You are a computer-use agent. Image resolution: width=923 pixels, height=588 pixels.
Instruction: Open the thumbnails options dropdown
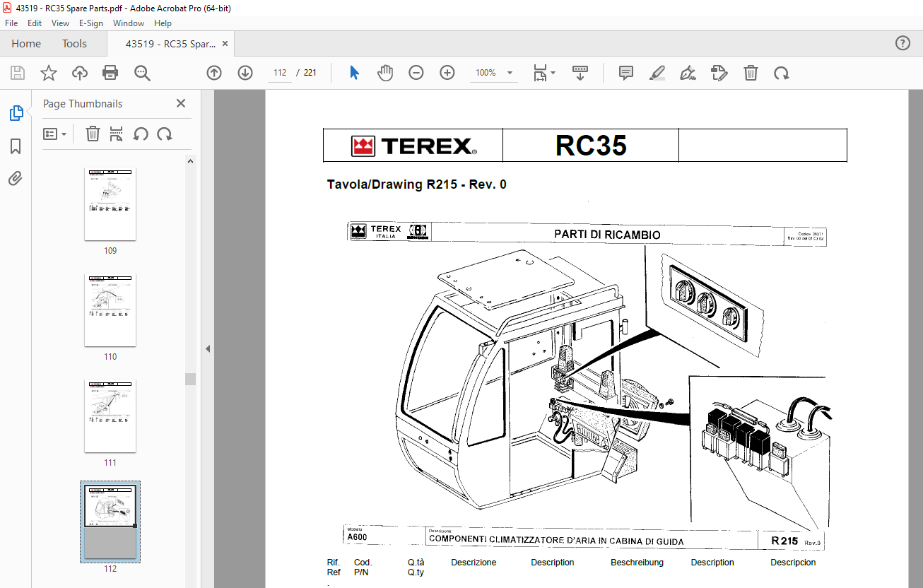click(x=55, y=134)
